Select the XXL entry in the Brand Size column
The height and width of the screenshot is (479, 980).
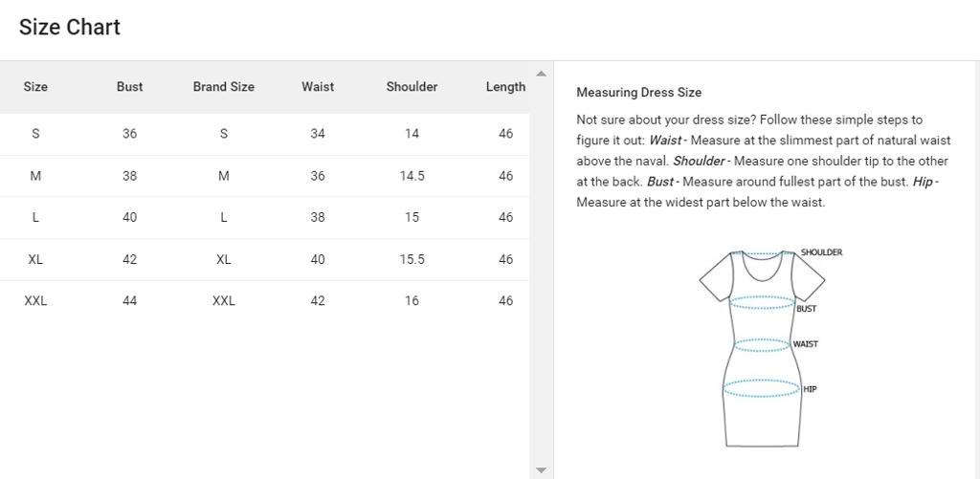point(223,301)
